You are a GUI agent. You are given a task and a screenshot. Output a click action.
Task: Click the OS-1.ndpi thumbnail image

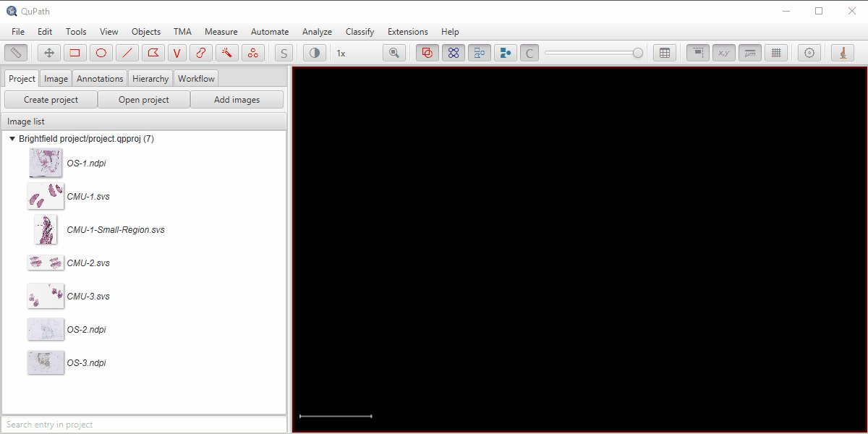[x=46, y=163]
